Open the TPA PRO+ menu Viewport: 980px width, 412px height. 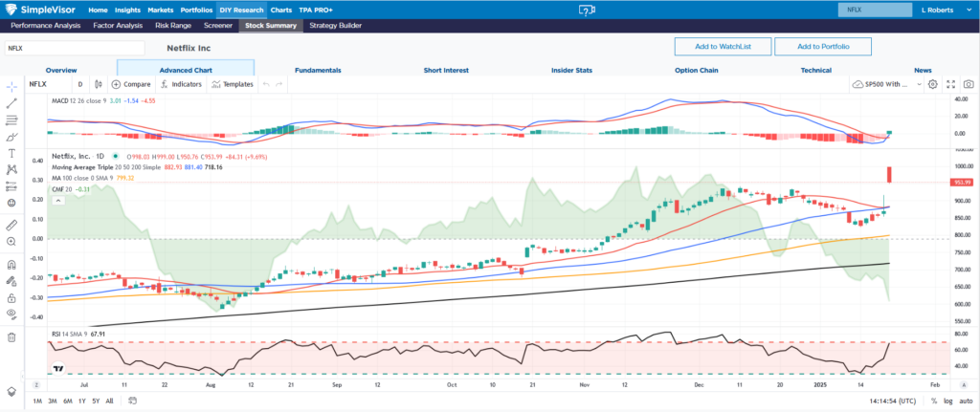coord(316,11)
